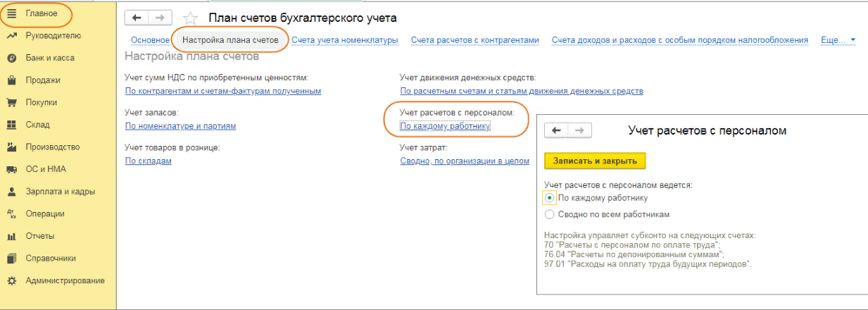868x310 pixels.
Task: Open По номенклатуре и партиям link
Action: pyautogui.click(x=180, y=126)
